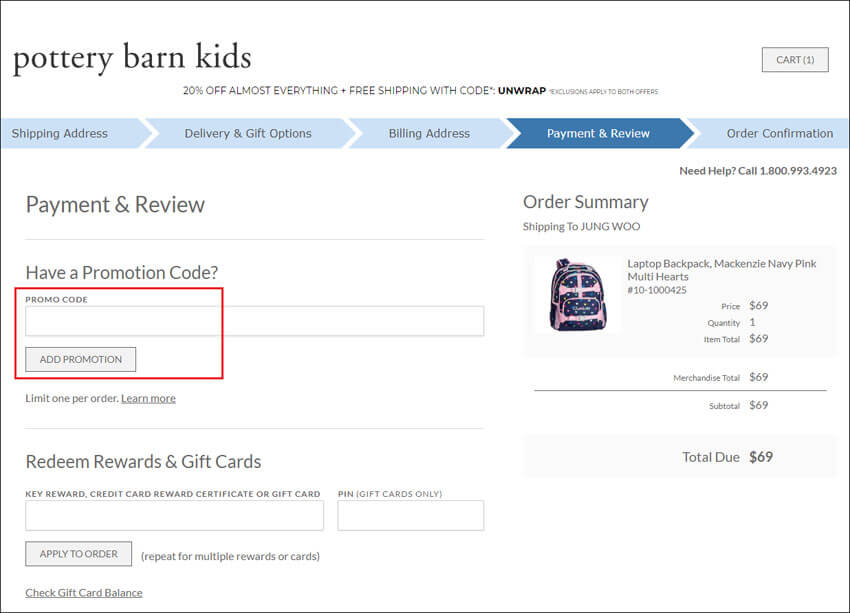Click the Laptop Backpack product name
Viewport: 850px width, 613px height.
click(721, 270)
